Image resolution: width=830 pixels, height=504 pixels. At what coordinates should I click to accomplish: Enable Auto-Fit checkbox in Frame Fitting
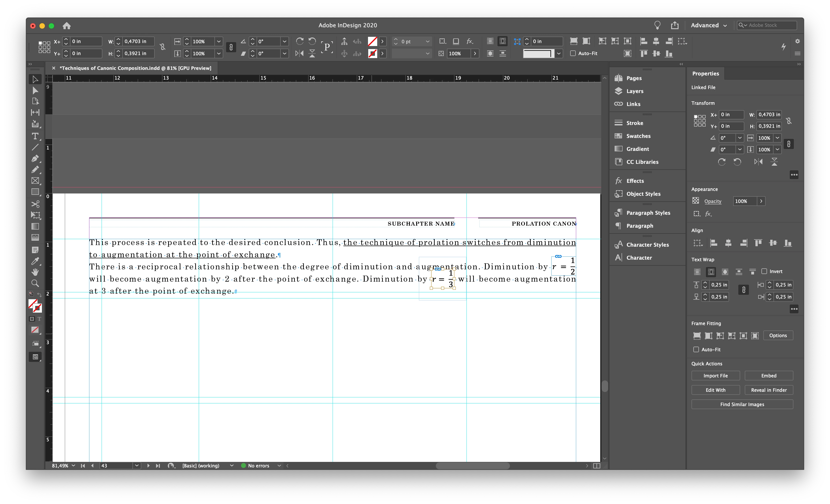pyautogui.click(x=696, y=349)
